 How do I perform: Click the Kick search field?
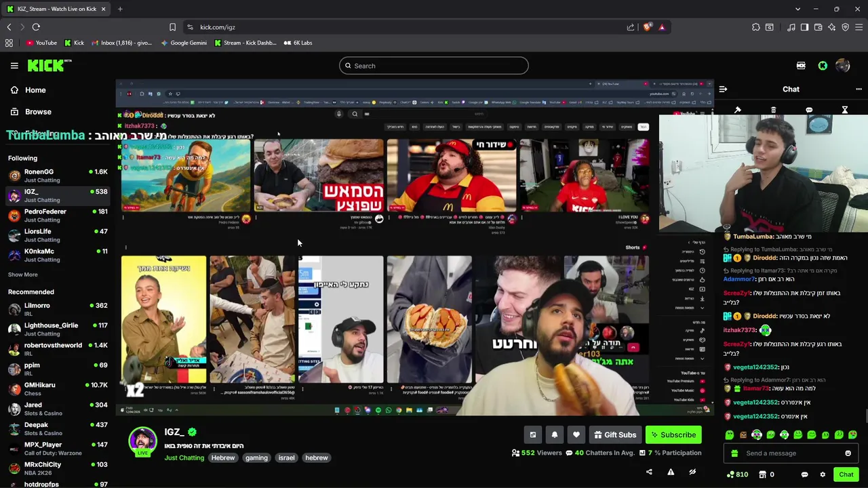click(x=434, y=66)
